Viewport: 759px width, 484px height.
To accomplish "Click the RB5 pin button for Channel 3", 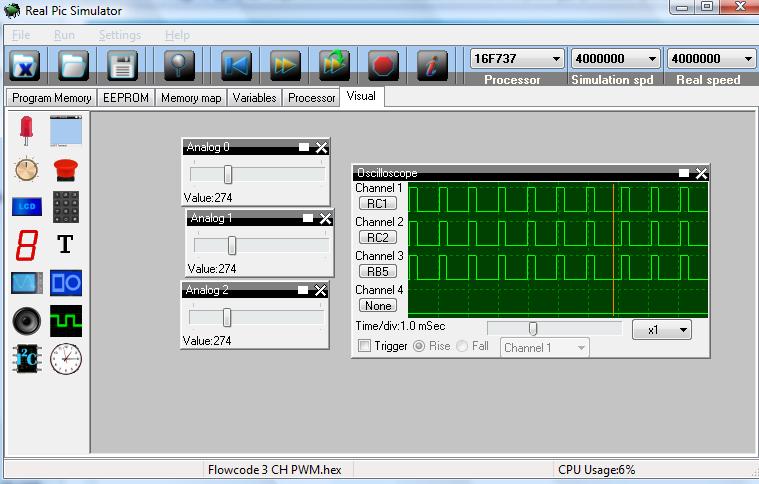I will 378,272.
